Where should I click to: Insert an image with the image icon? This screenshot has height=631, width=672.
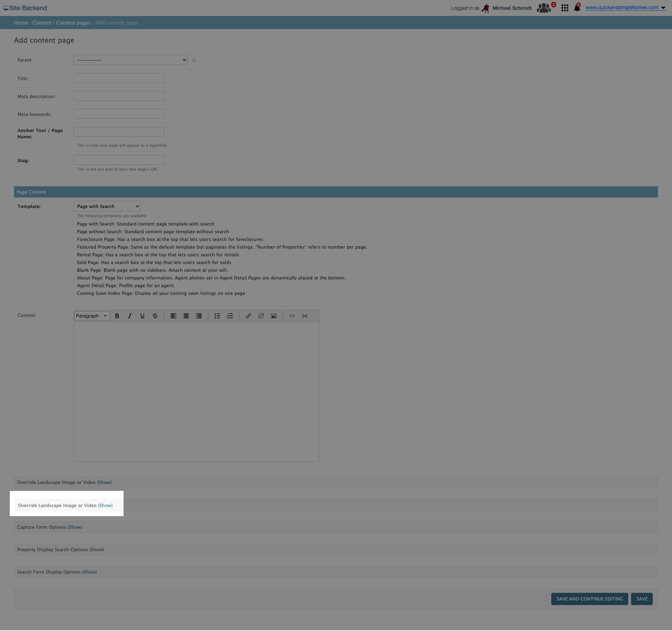(x=274, y=316)
